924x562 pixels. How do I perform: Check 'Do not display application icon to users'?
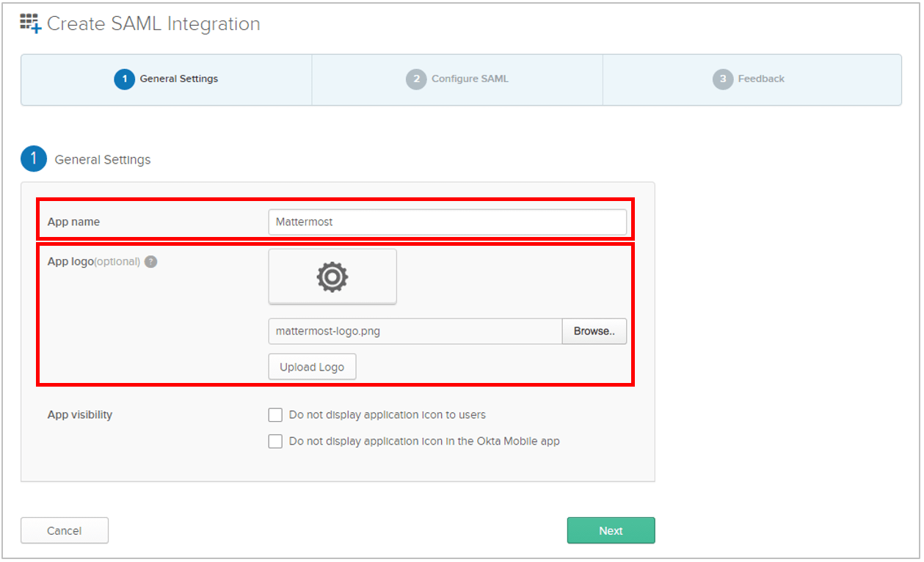point(275,415)
